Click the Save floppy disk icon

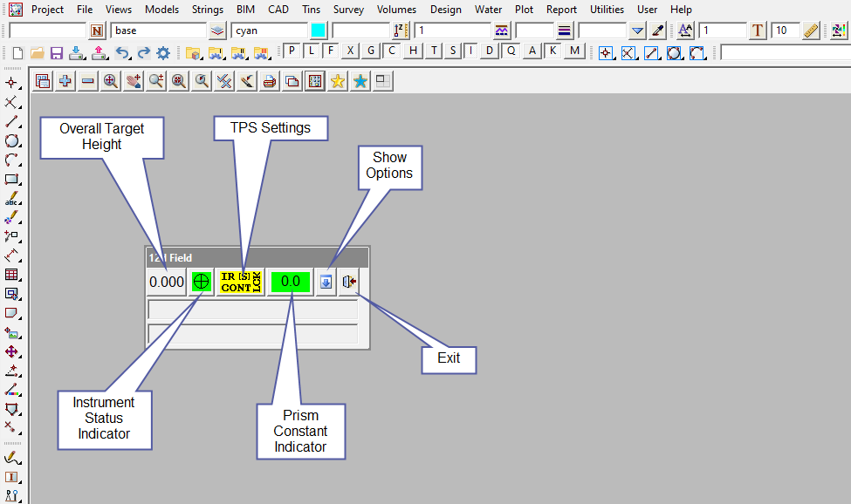(x=57, y=52)
